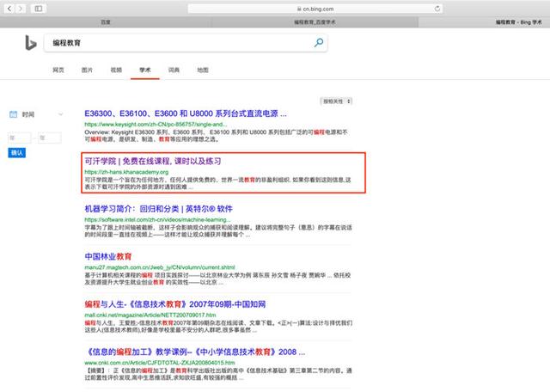Reload the page with the refresh icon
The image size is (550, 392).
(x=437, y=9)
